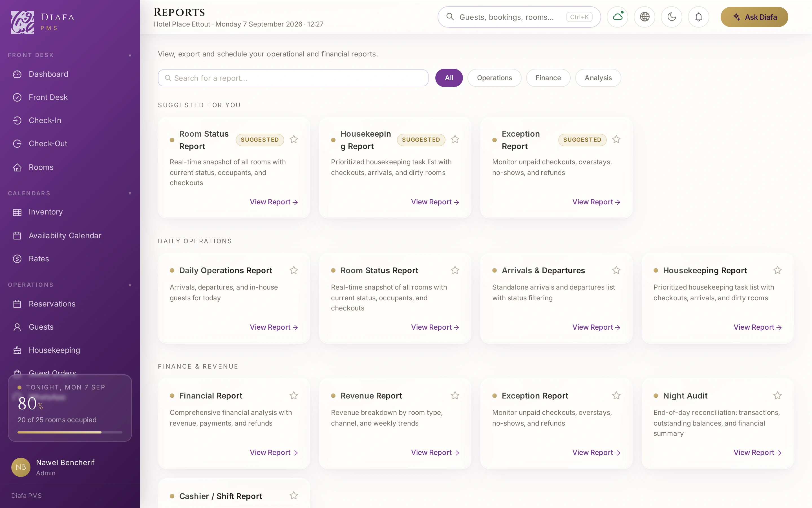Screen dimensions: 812x508
Task: View the Night Audit report
Action: [758, 453]
